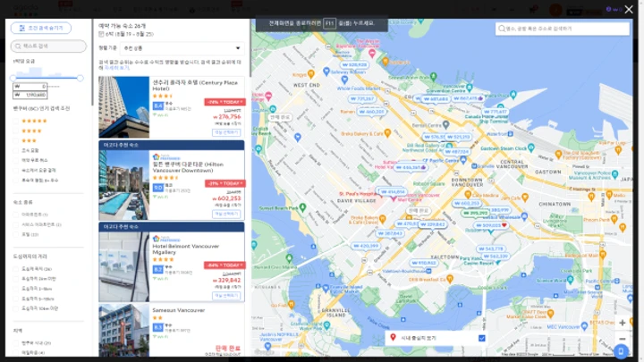Image resolution: width=644 pixels, height=362 pixels.
Task: Check the first accommodation type checkbox (아파트먼트)
Action: point(15,215)
